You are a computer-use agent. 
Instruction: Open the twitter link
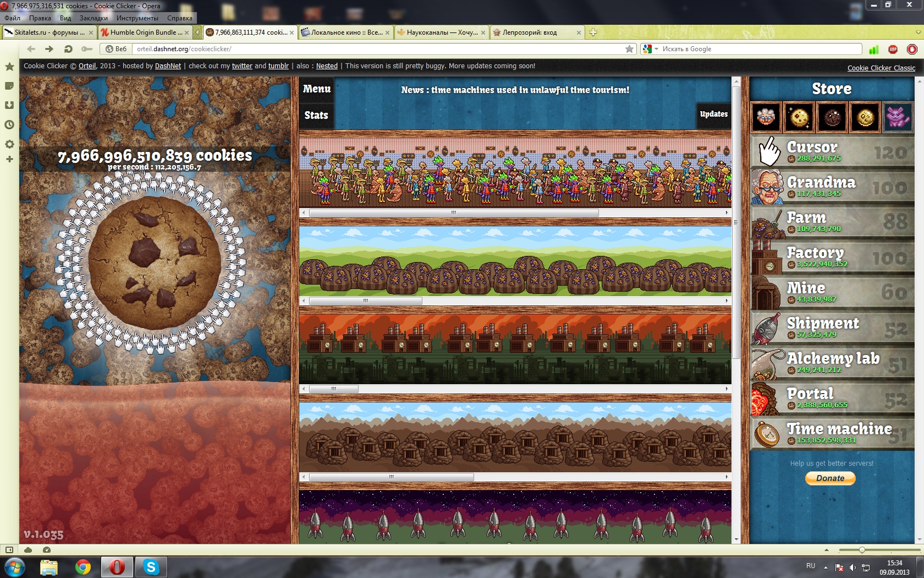pyautogui.click(x=242, y=66)
